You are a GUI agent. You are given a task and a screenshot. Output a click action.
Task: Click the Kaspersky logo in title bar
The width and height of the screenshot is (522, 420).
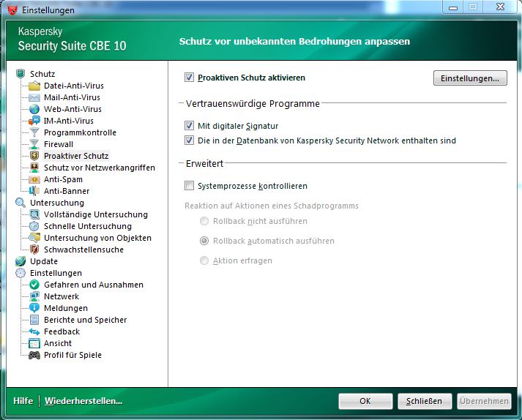[12, 10]
